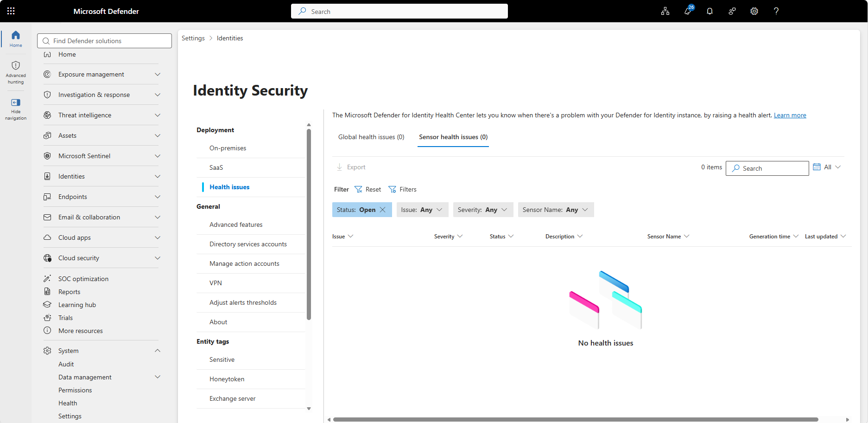Click the horizontal scrollbar of table
Image resolution: width=868 pixels, height=423 pixels.
pos(575,419)
